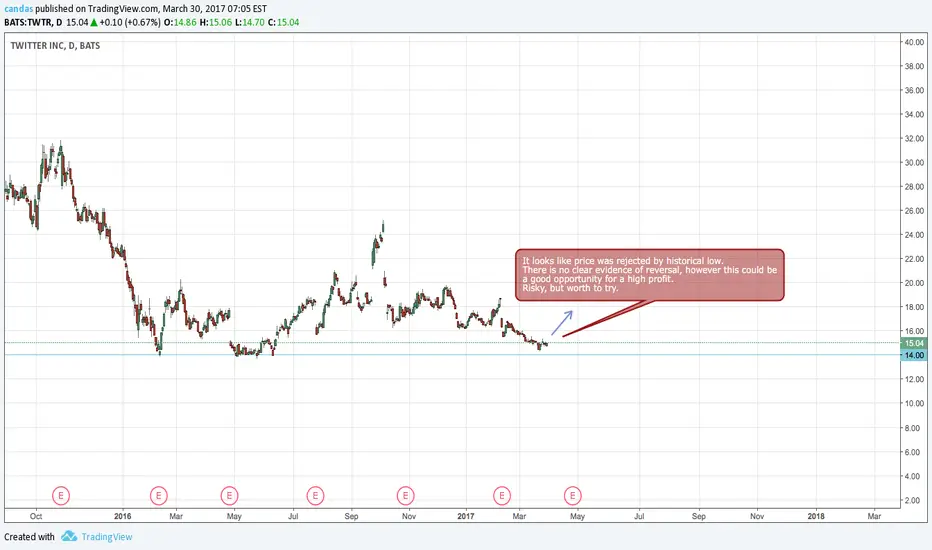This screenshot has width=932, height=550.
Task: Click the 'March 30, 2017 07:05 EST' publish date
Action: (215, 9)
